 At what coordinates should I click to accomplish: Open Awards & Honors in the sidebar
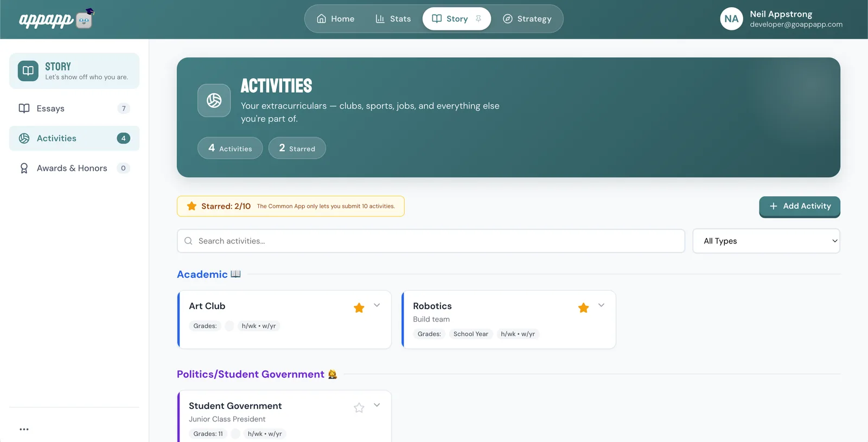(74, 168)
